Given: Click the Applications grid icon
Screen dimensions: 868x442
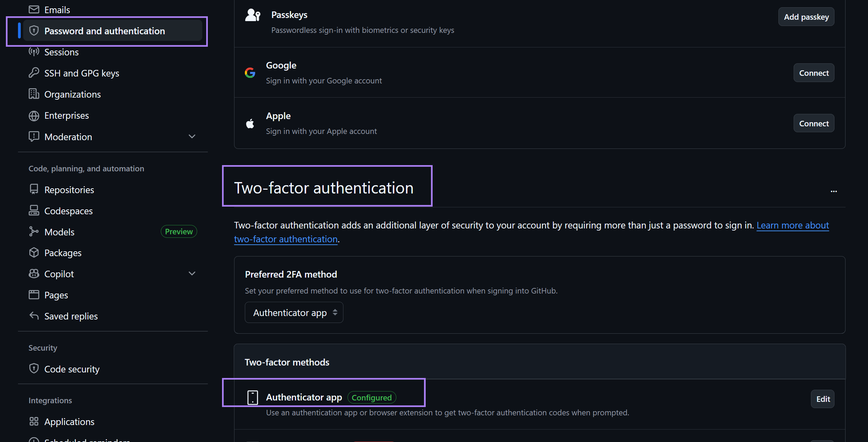Looking at the screenshot, I should tap(34, 422).
